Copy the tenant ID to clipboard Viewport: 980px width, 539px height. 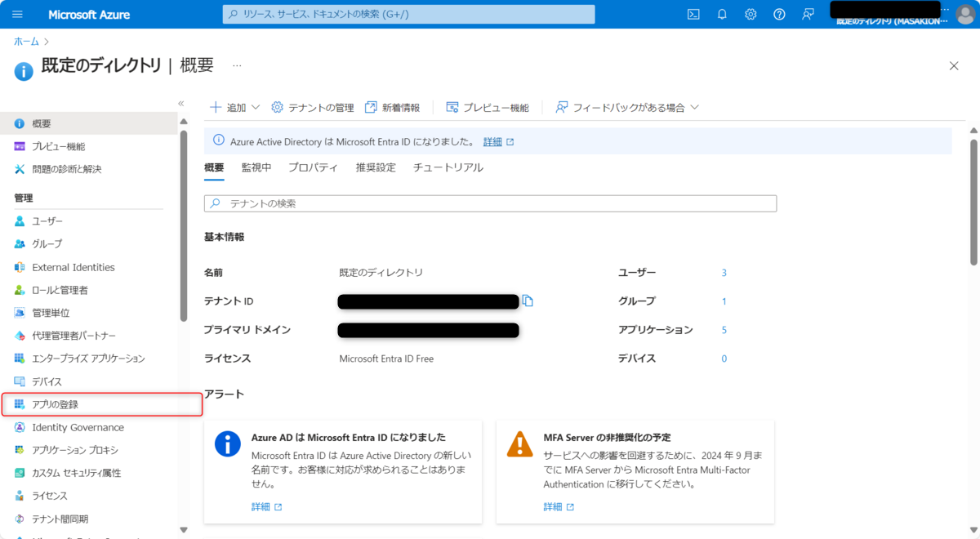(528, 301)
